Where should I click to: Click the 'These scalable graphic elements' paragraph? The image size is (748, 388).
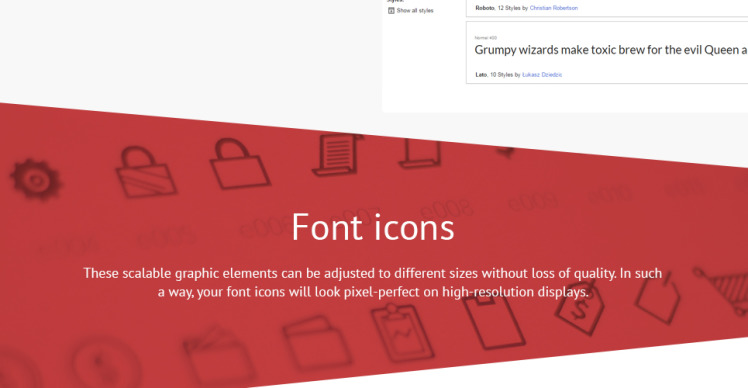pos(373,283)
